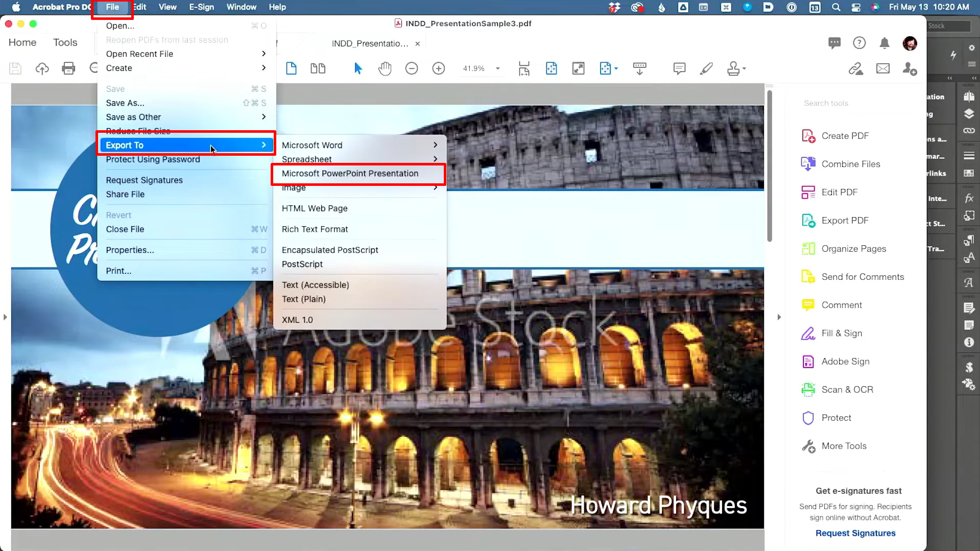Click the document vertical scrollbar

pos(770,165)
